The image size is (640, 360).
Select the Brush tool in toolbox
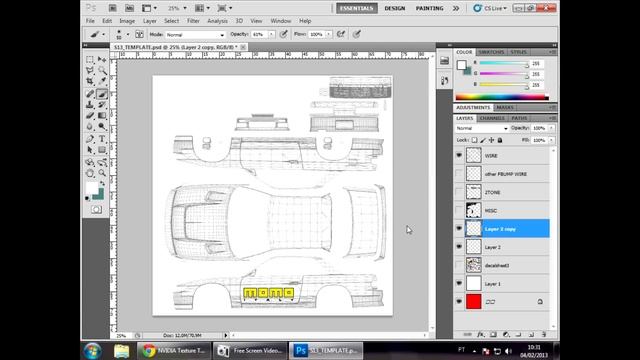[x=102, y=94]
